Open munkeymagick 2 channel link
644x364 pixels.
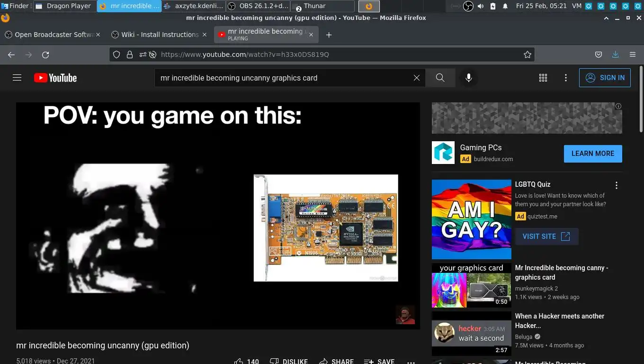(537, 288)
